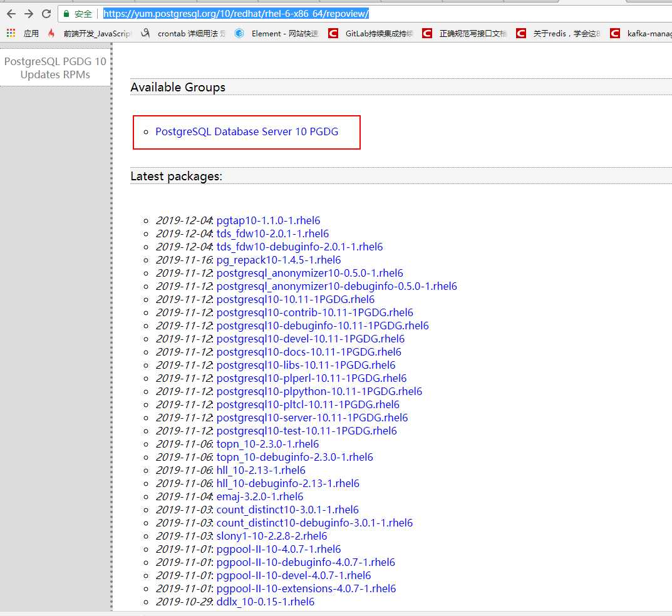Open topn_10-debuginfo-2.3.0-1.rhel6 package
The height and width of the screenshot is (616, 672).
pos(295,457)
